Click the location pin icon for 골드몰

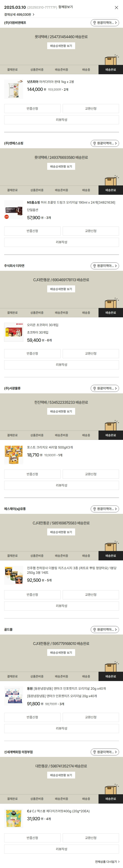[94, 629]
